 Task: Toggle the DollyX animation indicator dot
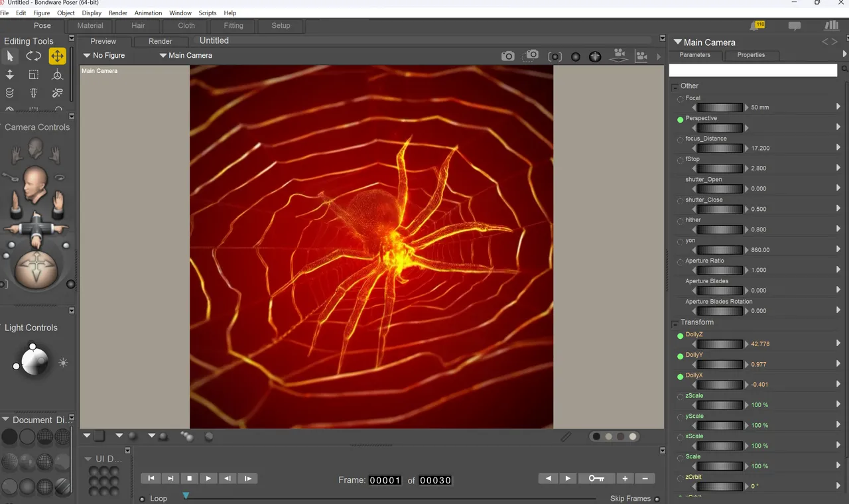point(680,377)
